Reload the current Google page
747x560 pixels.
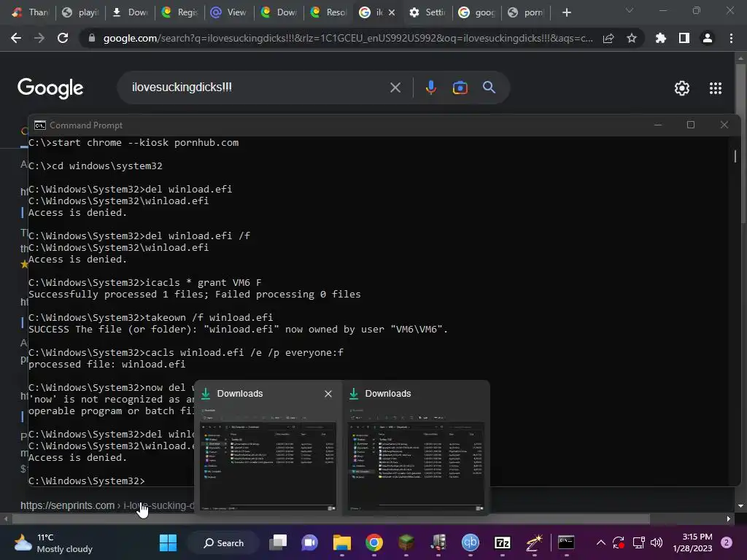click(x=63, y=38)
